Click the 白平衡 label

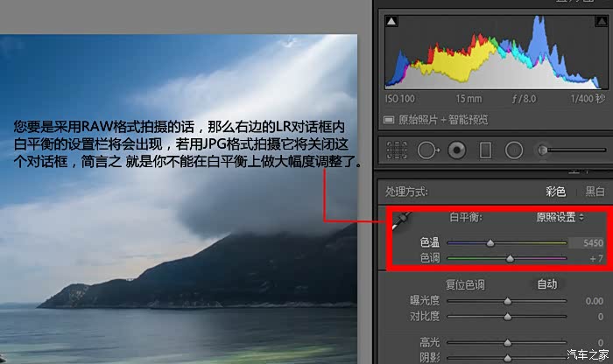coord(466,217)
